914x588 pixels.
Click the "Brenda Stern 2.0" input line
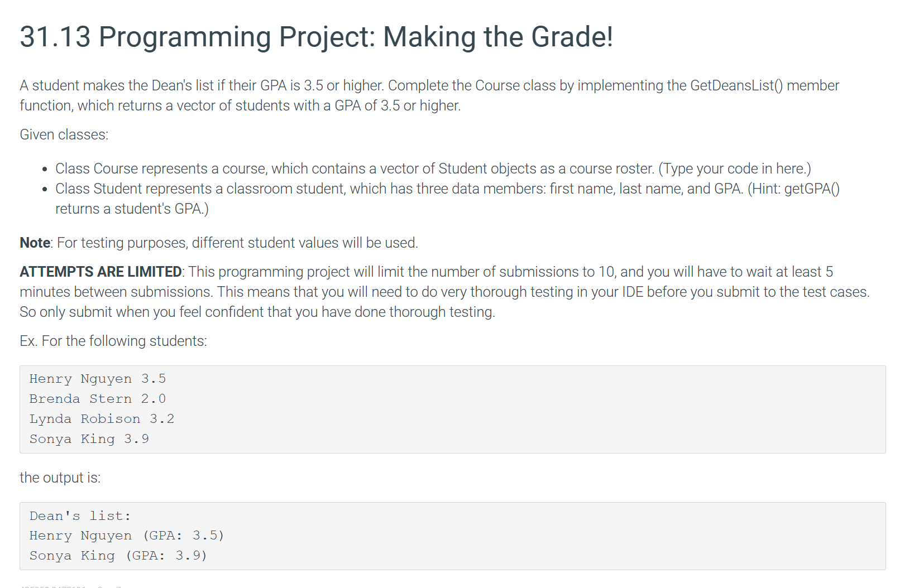click(98, 399)
